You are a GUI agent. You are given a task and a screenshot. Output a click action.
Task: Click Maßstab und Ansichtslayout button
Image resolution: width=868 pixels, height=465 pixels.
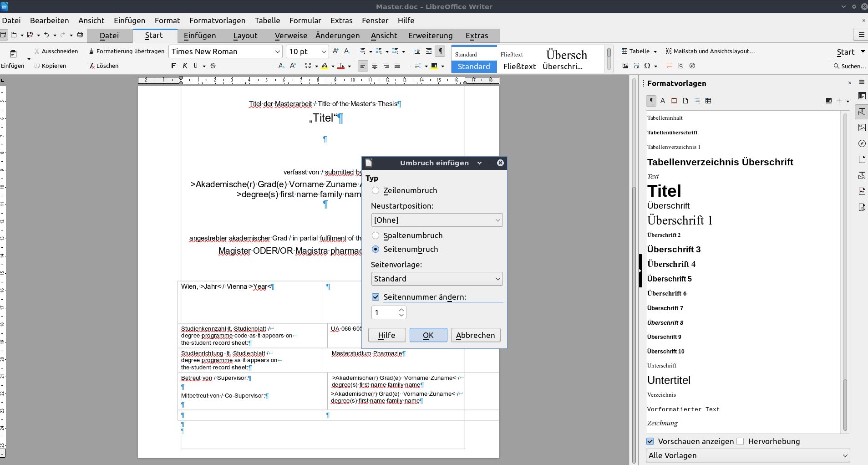click(710, 51)
